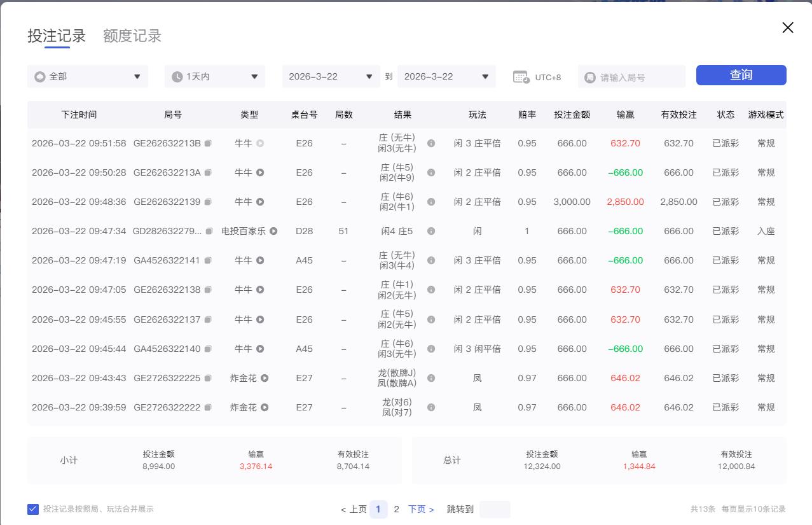This screenshot has height=525, width=812.
Task: Uncheck merge records by round and play type
Action: [x=33, y=509]
